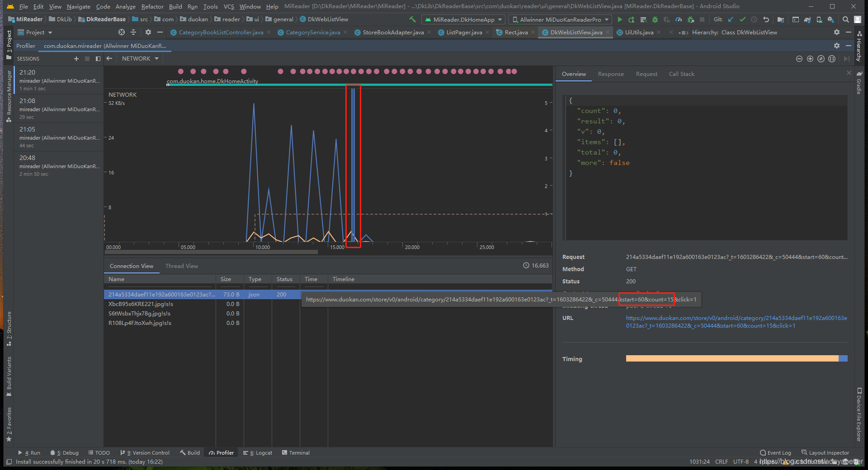Open profiler window settings gear

pyautogui.click(x=837, y=46)
